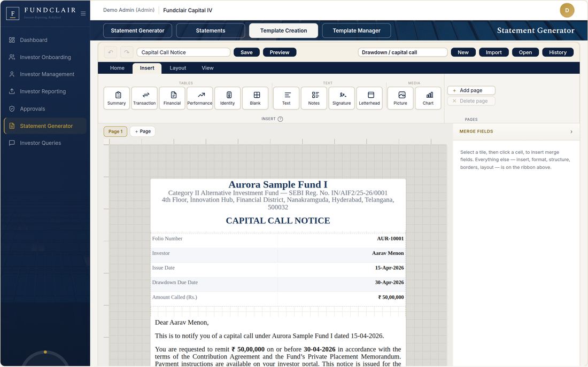Click the Drawdown / capital call field
Image resolution: width=588 pixels, height=367 pixels.
coord(403,52)
